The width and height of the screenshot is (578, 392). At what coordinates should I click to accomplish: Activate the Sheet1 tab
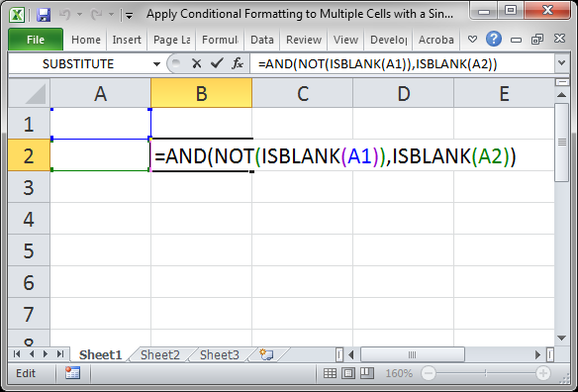pyautogui.click(x=100, y=354)
